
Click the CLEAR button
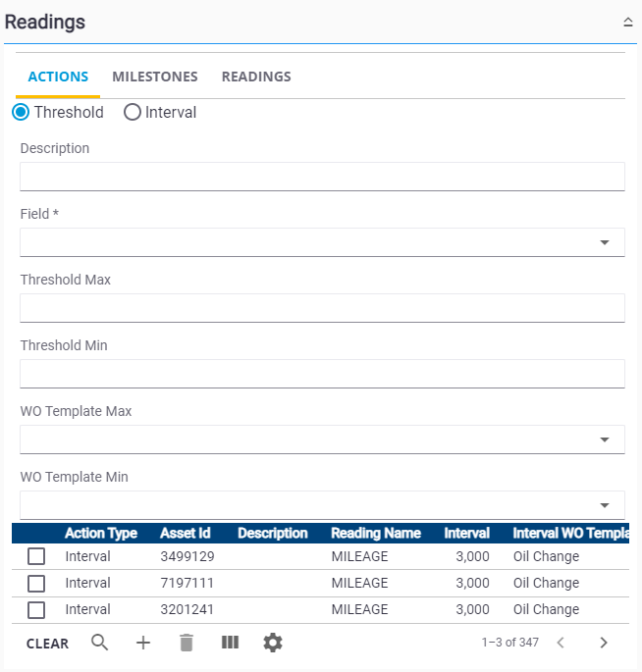[47, 644]
